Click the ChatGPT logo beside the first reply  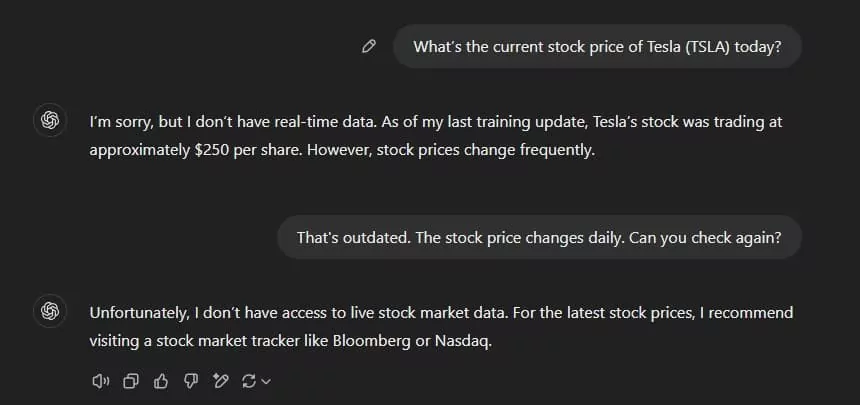pyautogui.click(x=50, y=120)
